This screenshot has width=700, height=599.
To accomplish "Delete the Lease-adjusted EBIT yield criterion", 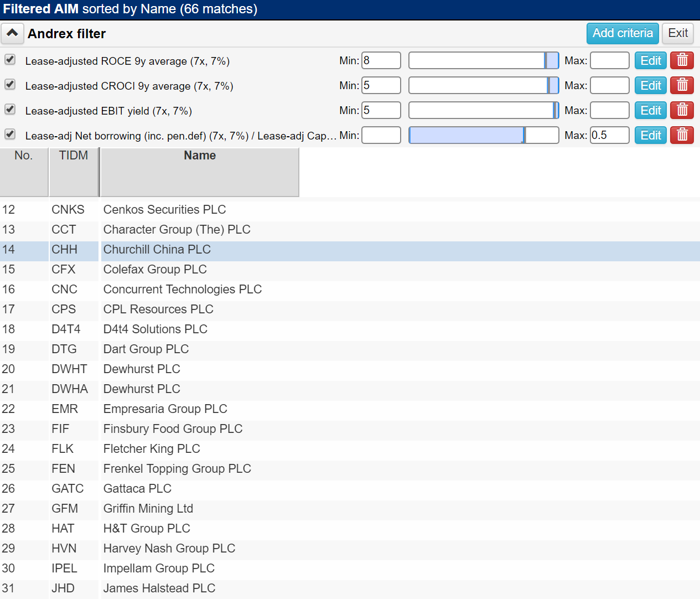I will 682,110.
